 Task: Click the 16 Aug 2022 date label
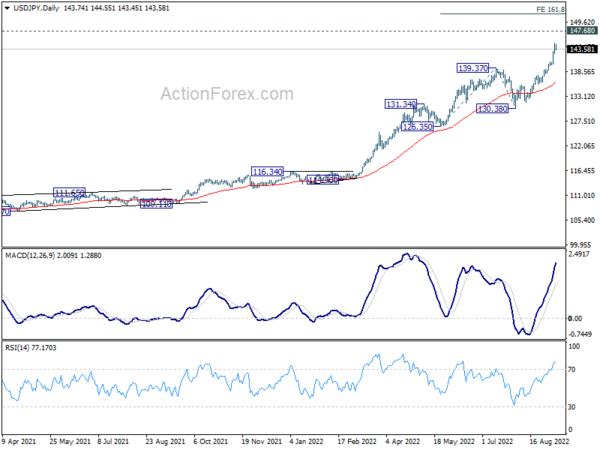(x=549, y=441)
